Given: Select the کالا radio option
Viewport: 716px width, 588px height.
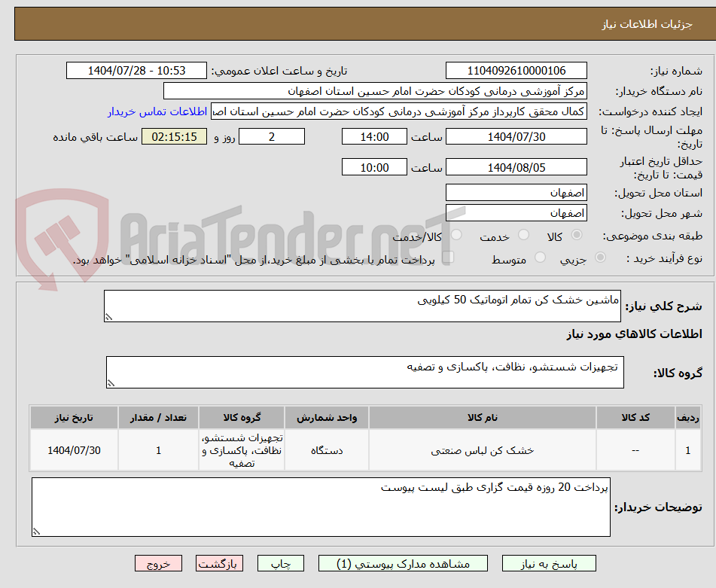Looking at the screenshot, I should tap(575, 233).
